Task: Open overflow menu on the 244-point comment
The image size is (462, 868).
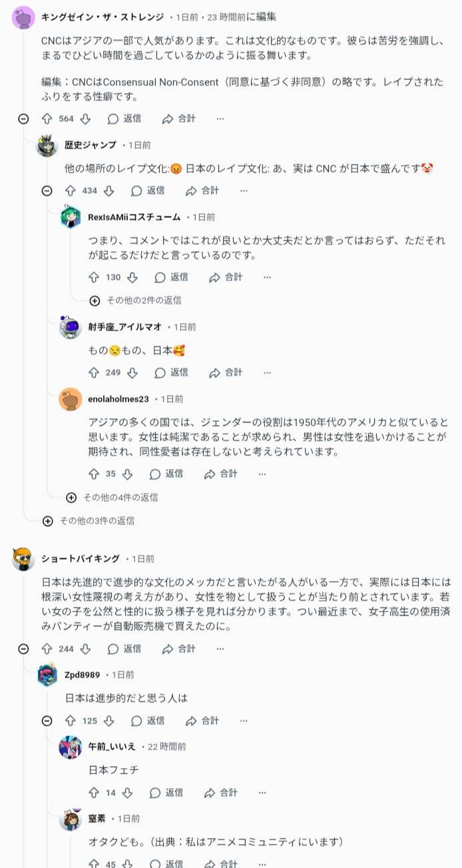Action: (220, 649)
